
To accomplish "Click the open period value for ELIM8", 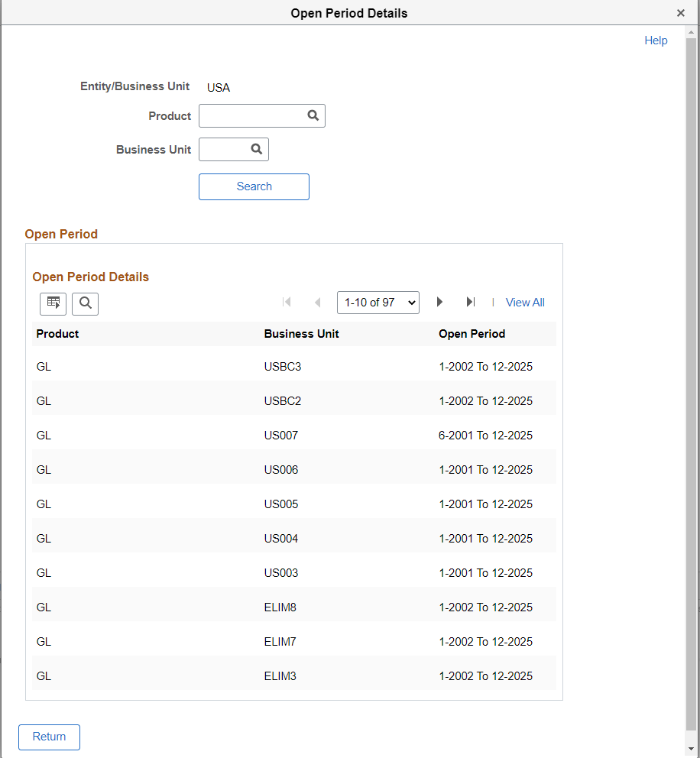I will point(485,607).
